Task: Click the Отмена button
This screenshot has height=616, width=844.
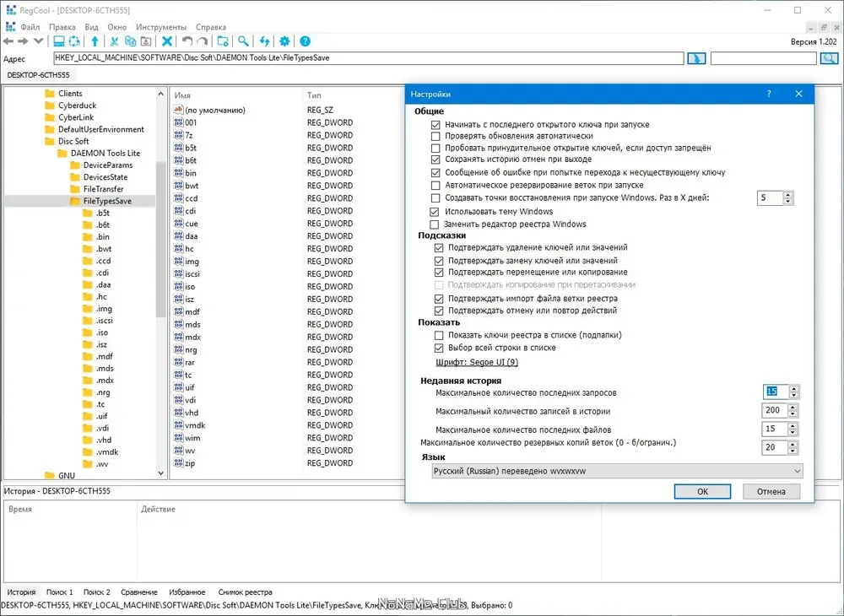Action: 771,491
